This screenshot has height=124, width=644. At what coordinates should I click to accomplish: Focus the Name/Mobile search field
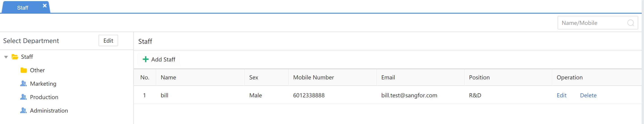[593, 23]
